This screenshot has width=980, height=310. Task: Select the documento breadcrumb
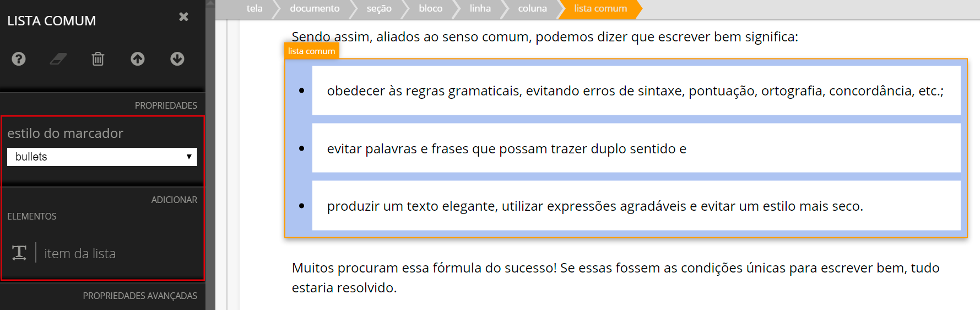pyautogui.click(x=315, y=8)
